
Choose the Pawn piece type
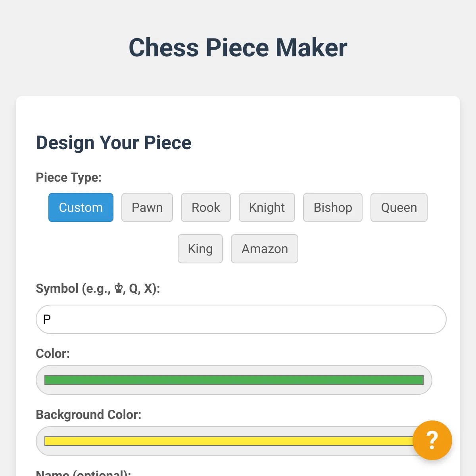click(147, 207)
